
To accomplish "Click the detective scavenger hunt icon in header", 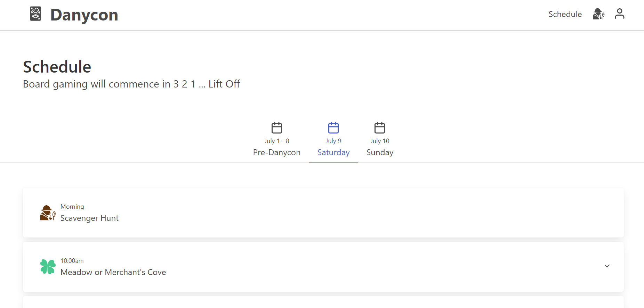I will click(x=598, y=14).
